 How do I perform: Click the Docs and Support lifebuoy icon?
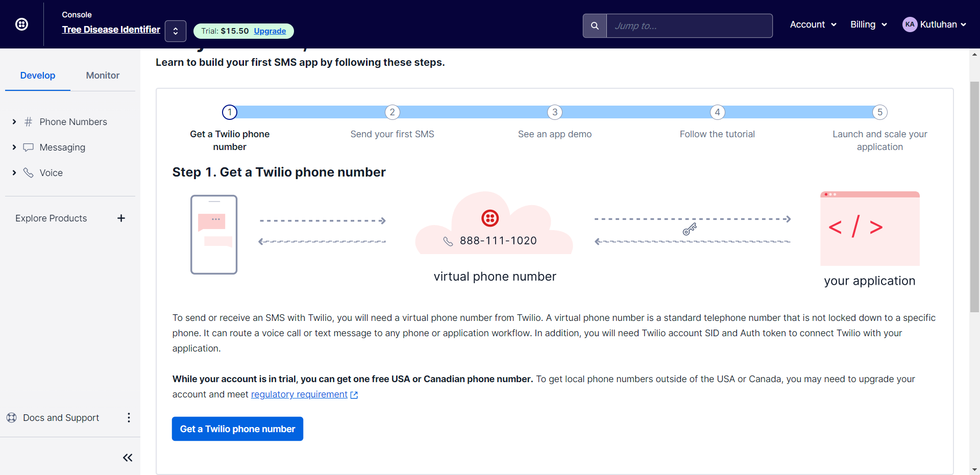point(12,418)
